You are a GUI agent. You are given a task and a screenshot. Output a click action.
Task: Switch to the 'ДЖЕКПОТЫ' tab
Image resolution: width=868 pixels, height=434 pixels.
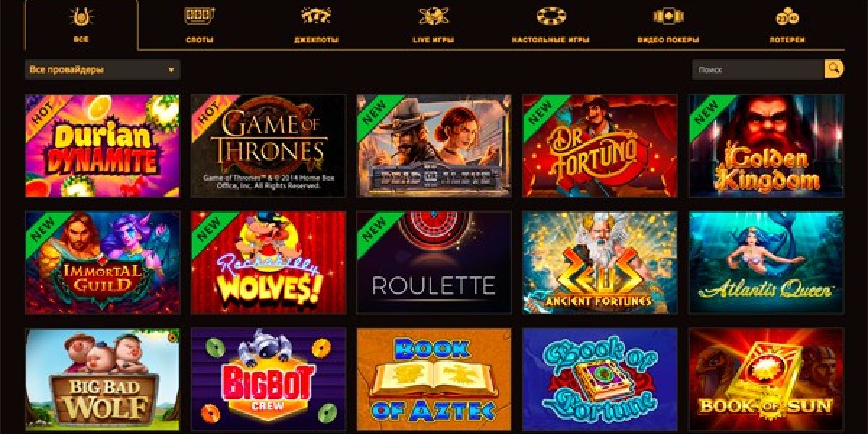click(316, 40)
